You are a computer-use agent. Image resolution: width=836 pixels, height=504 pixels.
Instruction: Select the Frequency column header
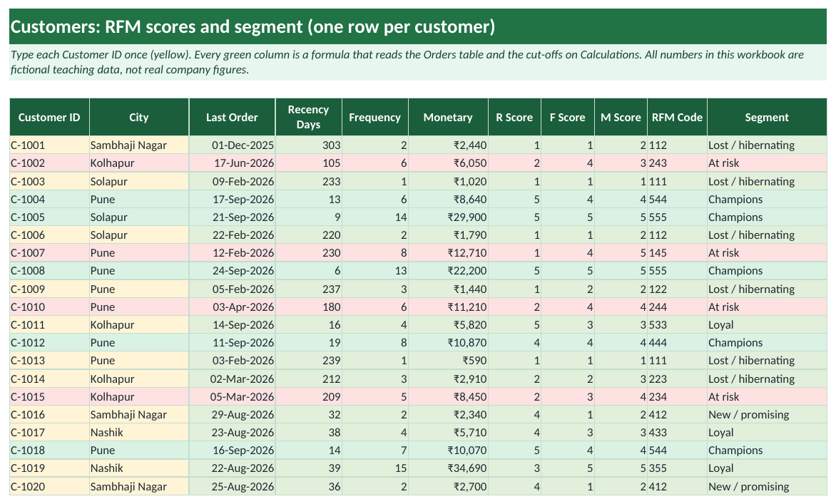coord(374,117)
